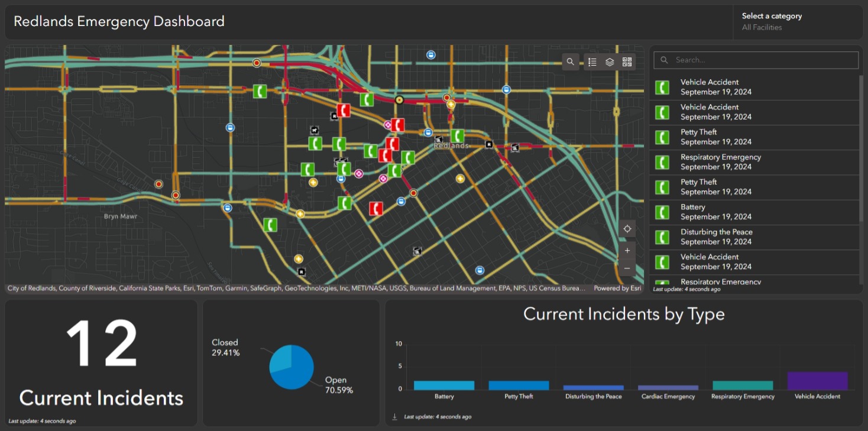Click the map search magnifier icon
The image size is (868, 431).
click(570, 61)
